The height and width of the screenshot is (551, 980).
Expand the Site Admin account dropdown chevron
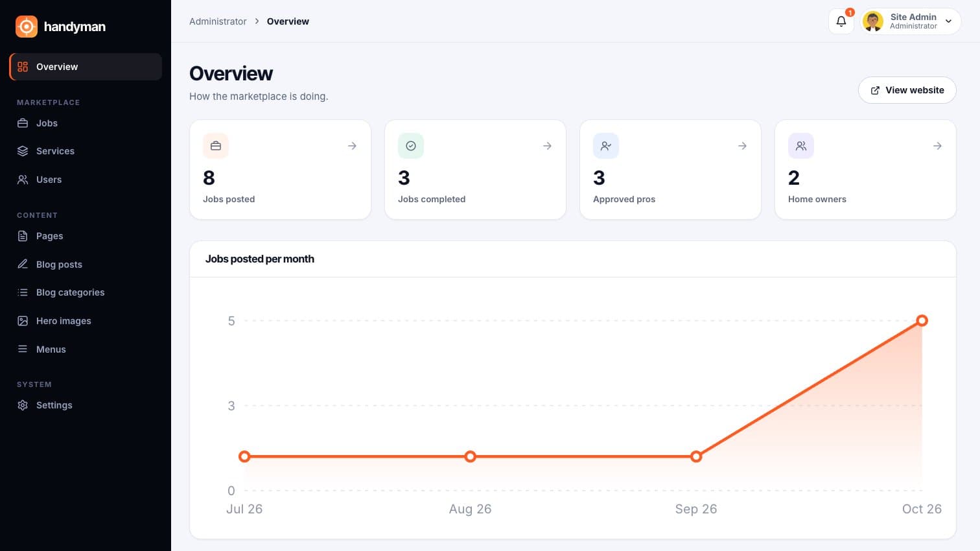pos(949,21)
